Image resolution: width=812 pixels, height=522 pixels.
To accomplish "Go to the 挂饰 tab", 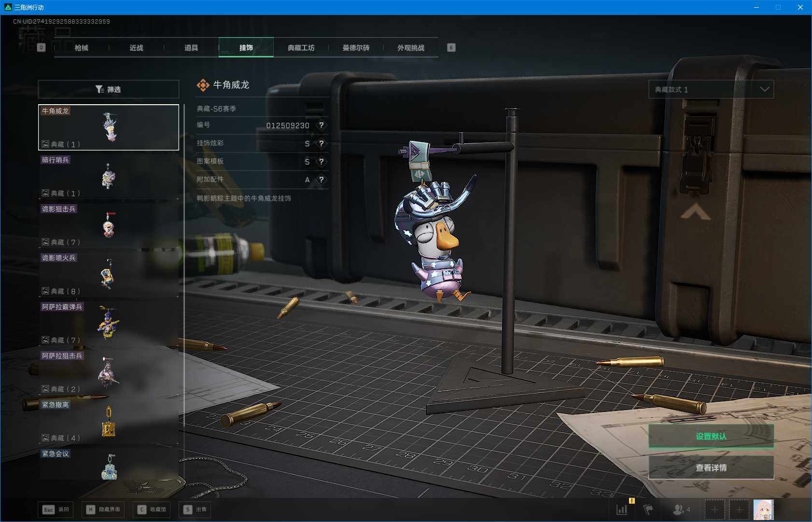I will pyautogui.click(x=246, y=48).
